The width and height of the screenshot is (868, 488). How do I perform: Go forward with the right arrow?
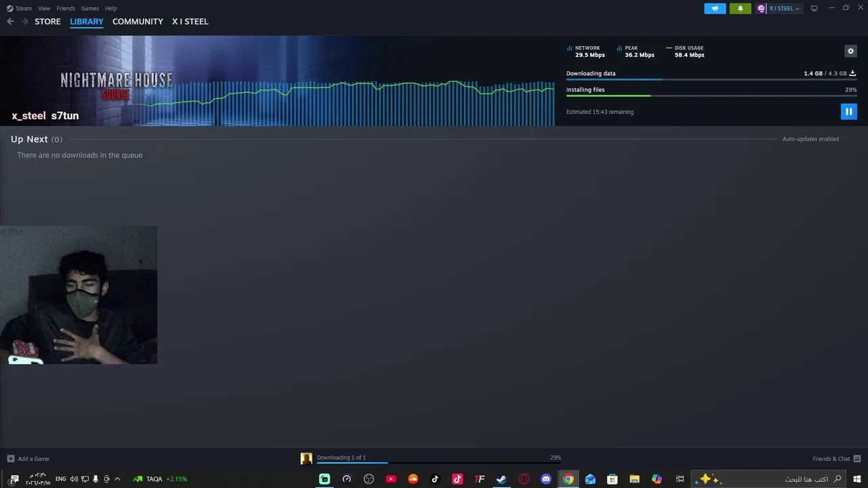(x=24, y=22)
